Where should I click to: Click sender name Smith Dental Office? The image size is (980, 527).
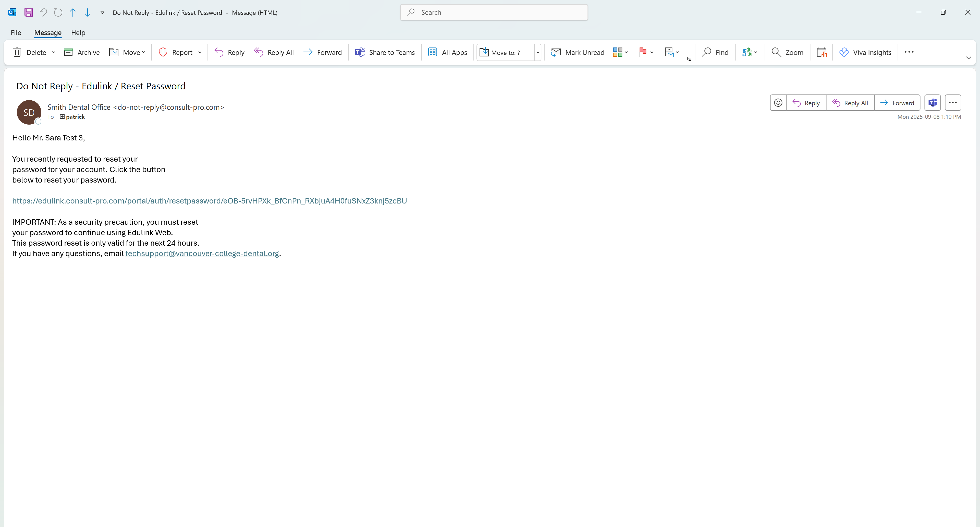(x=79, y=107)
